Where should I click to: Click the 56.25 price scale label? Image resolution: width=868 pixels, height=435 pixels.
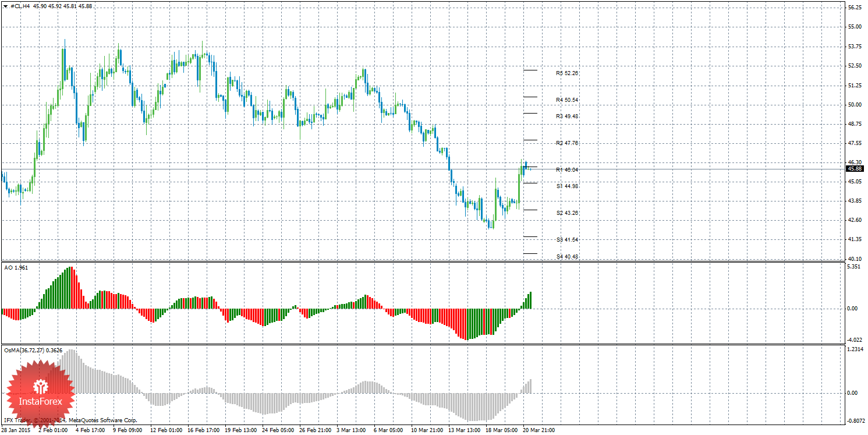855,8
